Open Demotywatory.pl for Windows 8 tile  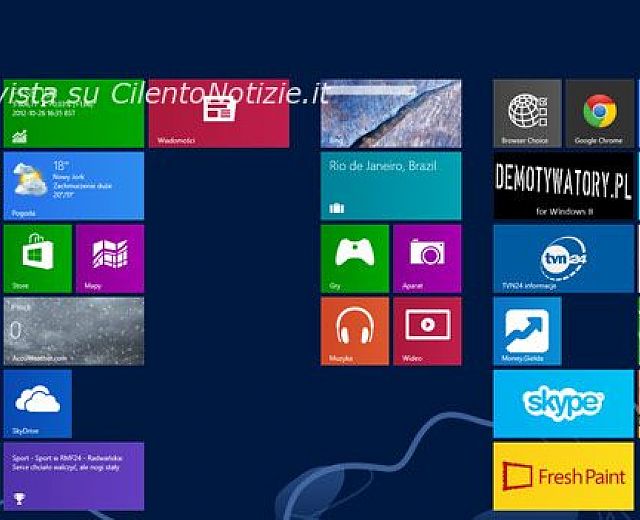pyautogui.click(x=564, y=186)
